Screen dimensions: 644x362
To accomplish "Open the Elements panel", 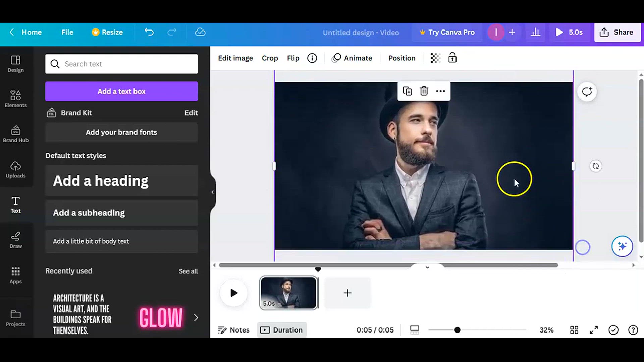I will (x=16, y=99).
